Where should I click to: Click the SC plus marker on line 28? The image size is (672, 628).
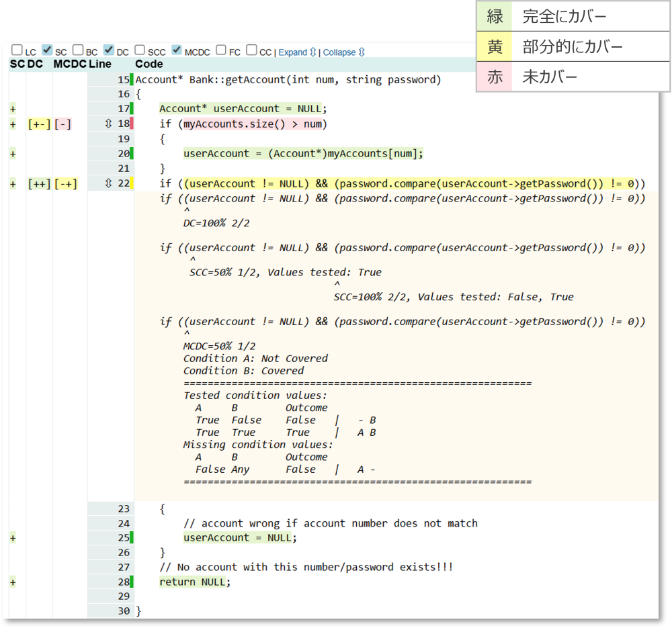pyautogui.click(x=13, y=582)
